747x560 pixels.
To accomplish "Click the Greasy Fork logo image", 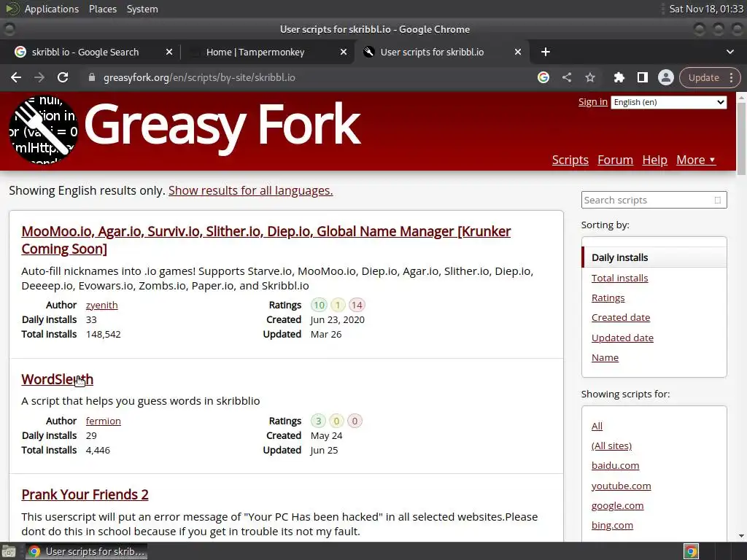I will click(43, 130).
